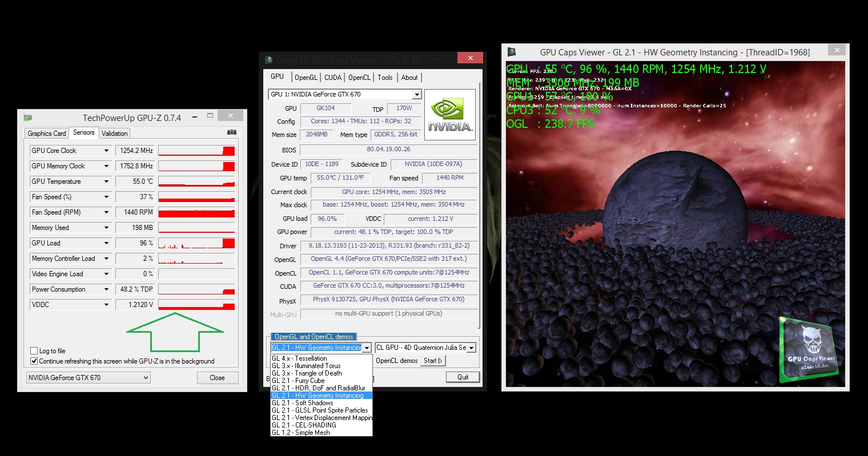Image resolution: width=868 pixels, height=456 pixels.
Task: Select GL 2.1 - GLSL Point Sprite Particles
Action: (x=322, y=410)
